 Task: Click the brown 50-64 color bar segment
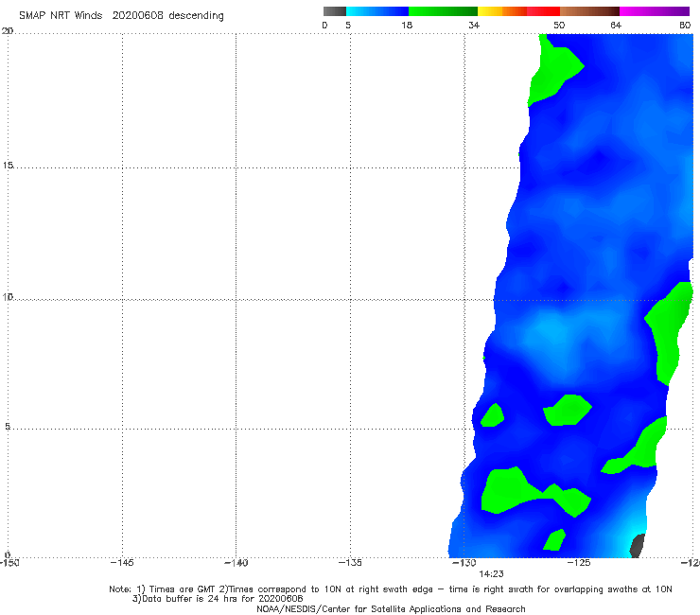click(x=589, y=11)
